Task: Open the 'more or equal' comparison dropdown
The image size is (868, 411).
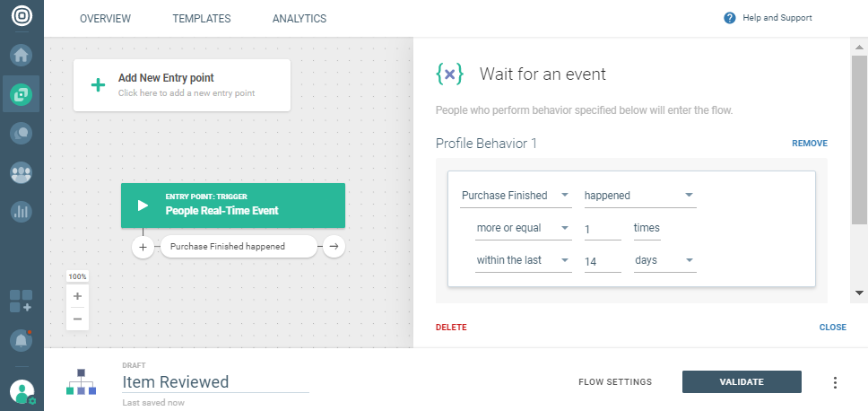Action: [x=523, y=228]
